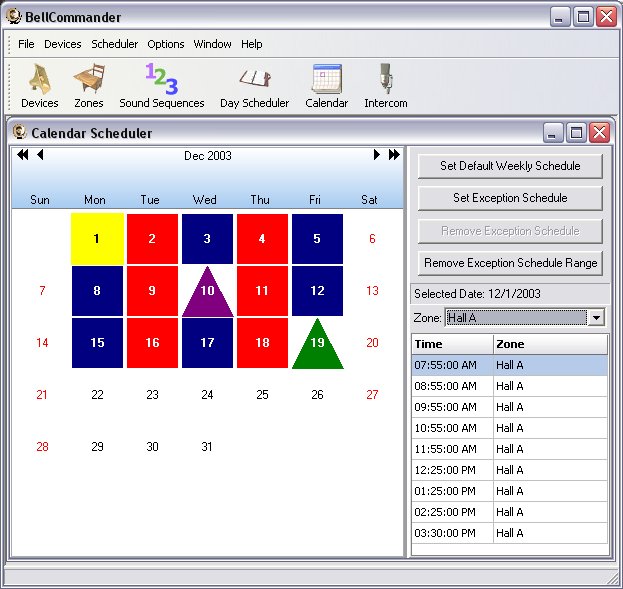Image resolution: width=623 pixels, height=589 pixels.
Task: Open the Devices menu
Action: 63,44
